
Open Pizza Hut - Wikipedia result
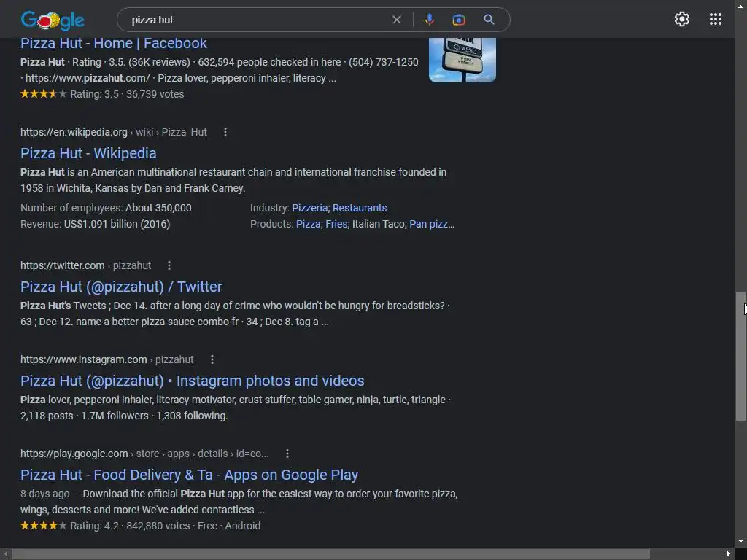pos(88,153)
